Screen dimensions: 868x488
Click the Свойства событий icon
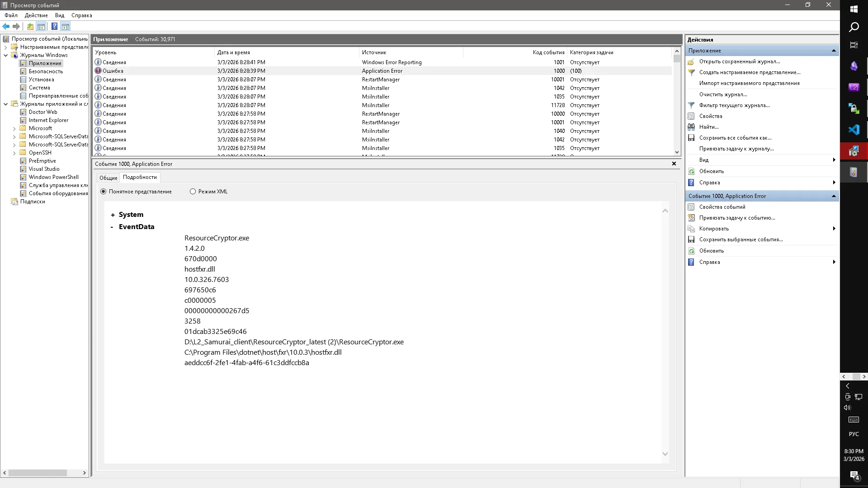click(x=691, y=207)
